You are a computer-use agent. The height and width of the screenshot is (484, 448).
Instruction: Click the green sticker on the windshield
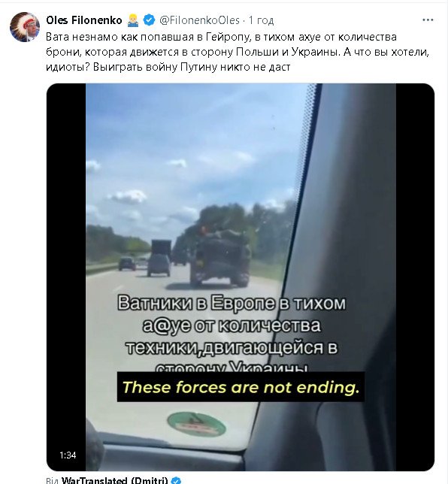196,424
